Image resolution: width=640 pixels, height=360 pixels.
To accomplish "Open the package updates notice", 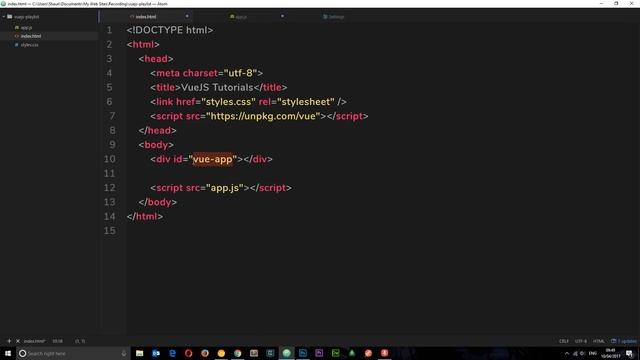I will [x=624, y=341].
